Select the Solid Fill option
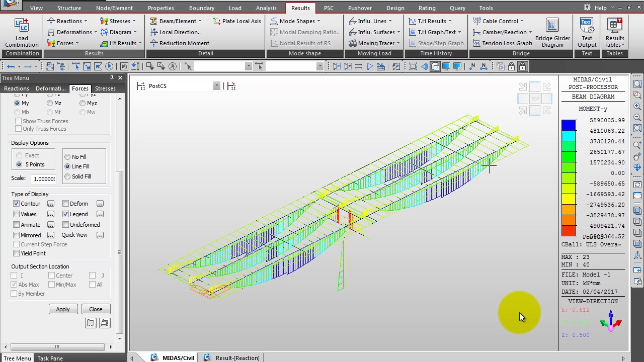The width and height of the screenshot is (644, 362). (x=67, y=176)
